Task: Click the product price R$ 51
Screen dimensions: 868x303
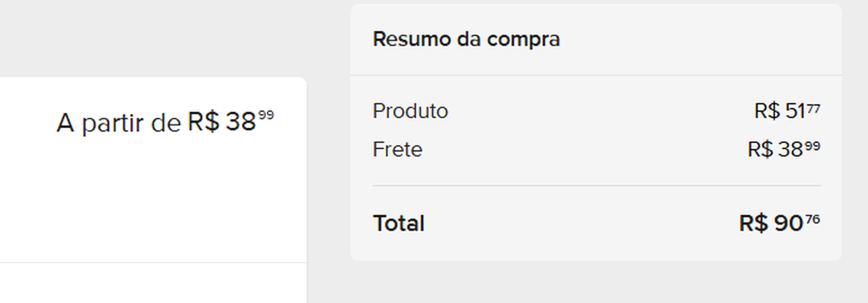Action: 780,112
